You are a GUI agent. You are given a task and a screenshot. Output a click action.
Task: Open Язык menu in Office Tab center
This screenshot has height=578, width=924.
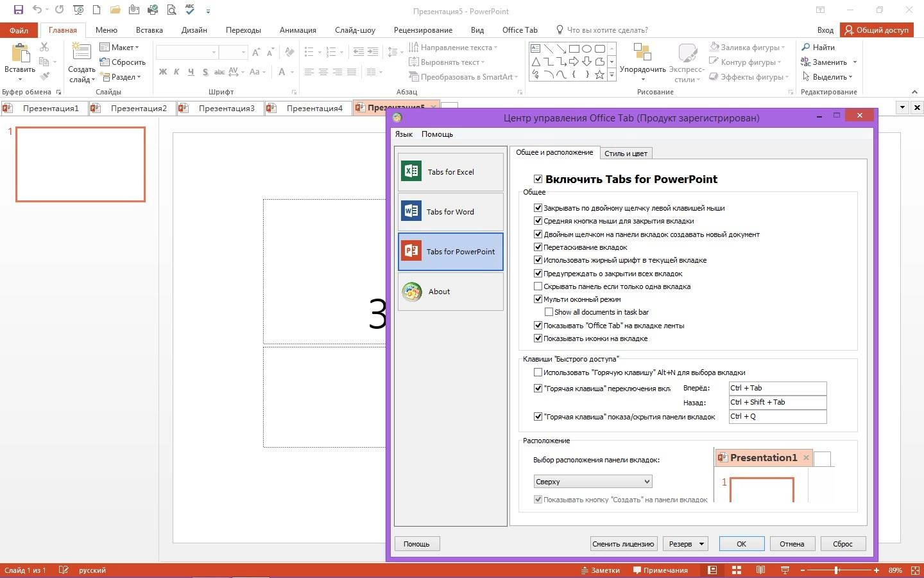(404, 134)
